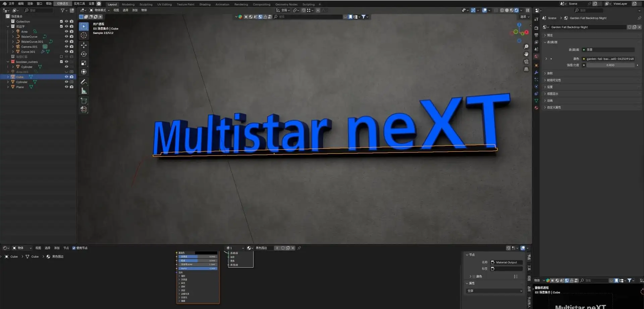This screenshot has height=309, width=644.
Task: Uncheck the boolean_cutters collection checkbox
Action: pos(61,62)
